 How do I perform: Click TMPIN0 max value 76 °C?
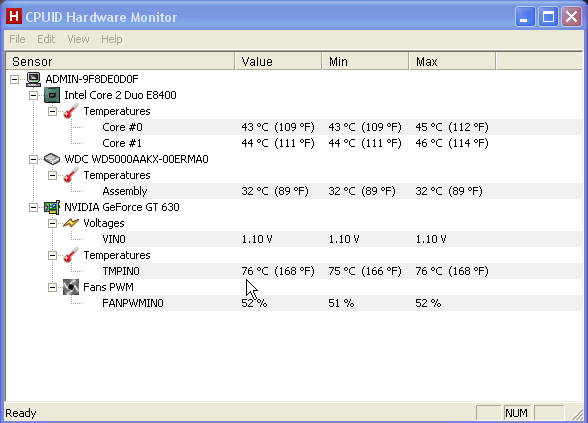[452, 271]
